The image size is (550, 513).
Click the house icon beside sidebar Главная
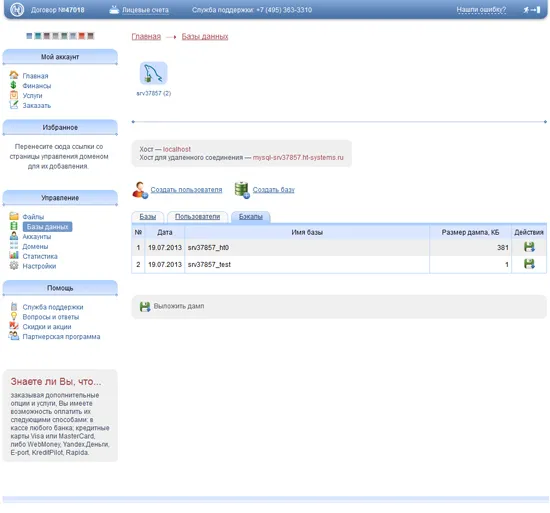pos(14,75)
